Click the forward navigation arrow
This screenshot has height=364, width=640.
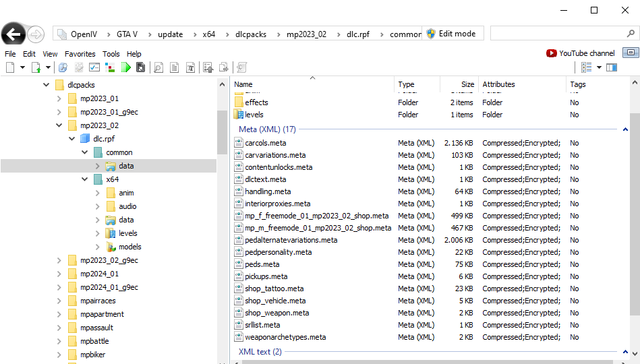point(36,34)
